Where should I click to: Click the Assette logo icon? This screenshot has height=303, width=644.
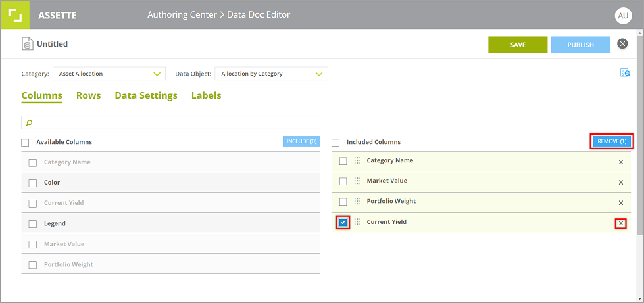pyautogui.click(x=14, y=14)
